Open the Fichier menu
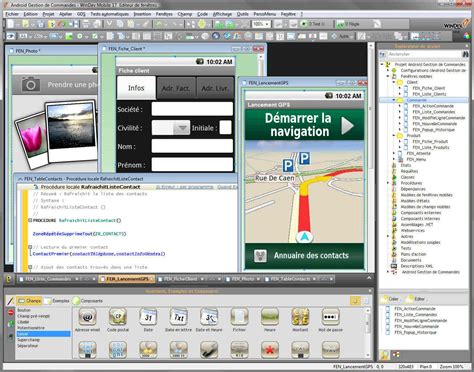Viewport: 474px width, 372px height. [x=12, y=14]
